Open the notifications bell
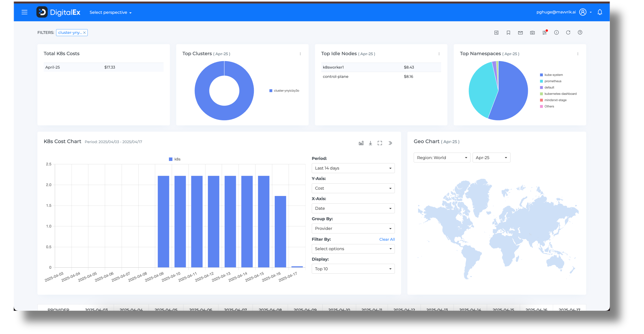 (599, 12)
